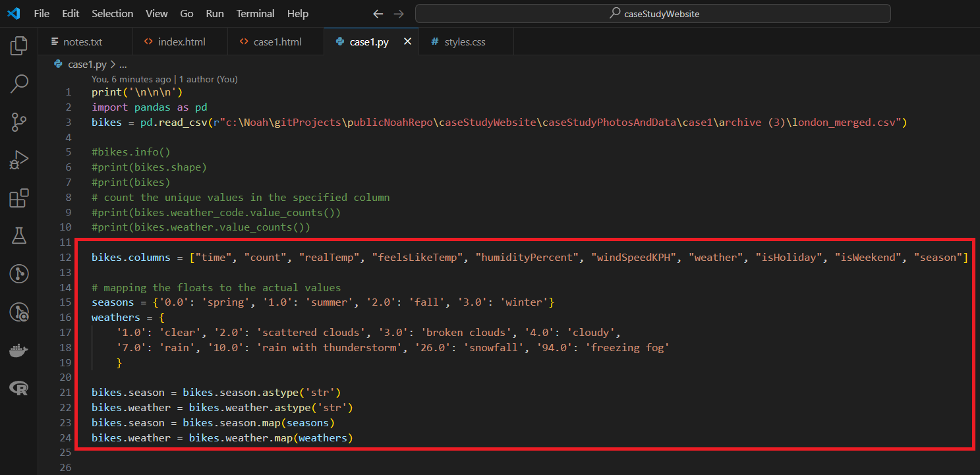
Task: Go forward with the right arrow
Action: pos(398,13)
